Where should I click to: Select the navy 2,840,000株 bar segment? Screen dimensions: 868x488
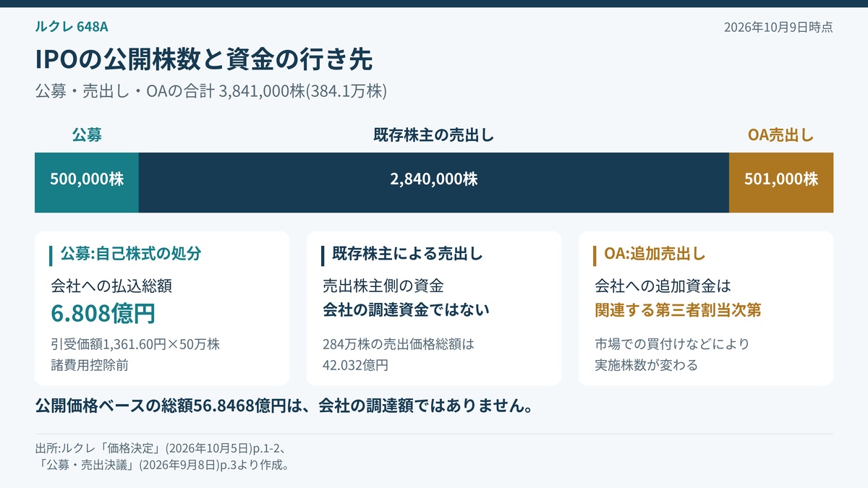coord(434,182)
